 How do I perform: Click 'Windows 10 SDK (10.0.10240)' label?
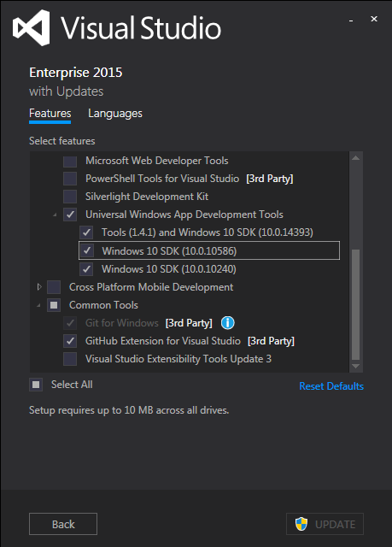point(168,269)
